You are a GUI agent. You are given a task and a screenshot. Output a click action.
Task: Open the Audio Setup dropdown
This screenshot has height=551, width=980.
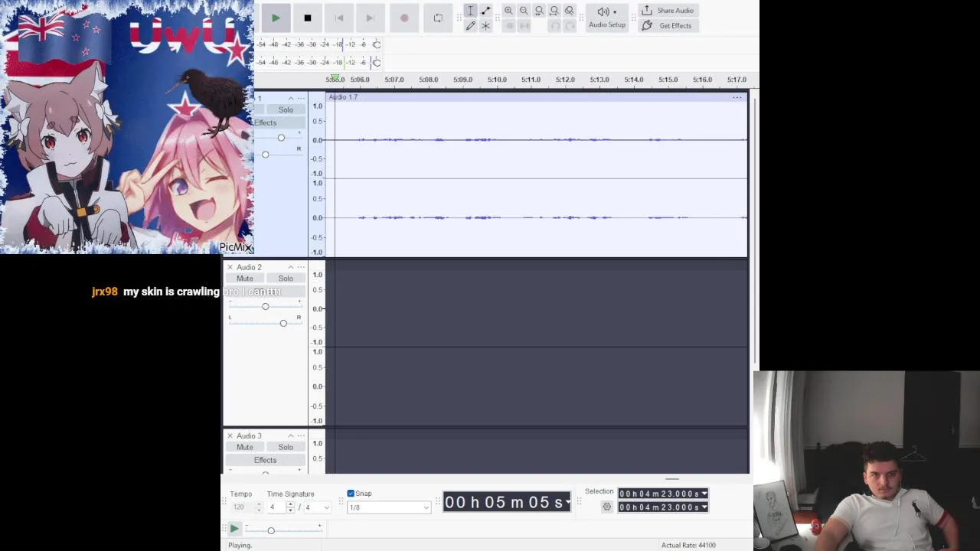607,18
